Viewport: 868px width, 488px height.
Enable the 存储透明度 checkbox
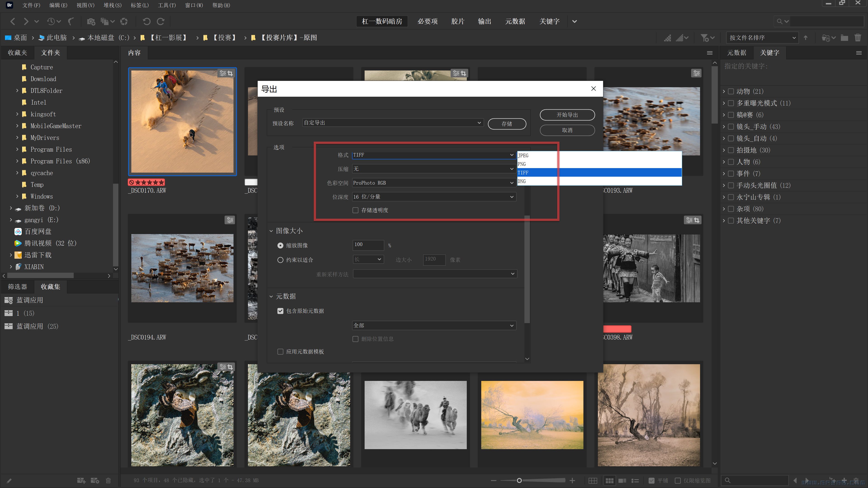point(356,210)
